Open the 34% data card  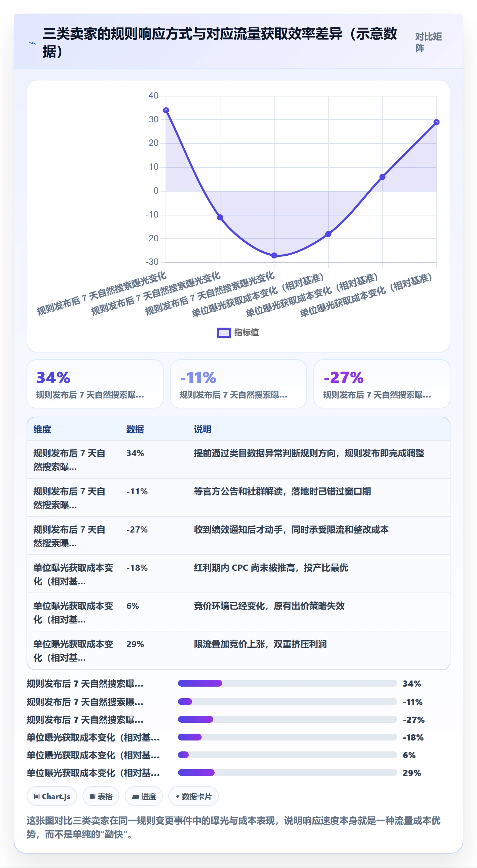click(x=95, y=384)
